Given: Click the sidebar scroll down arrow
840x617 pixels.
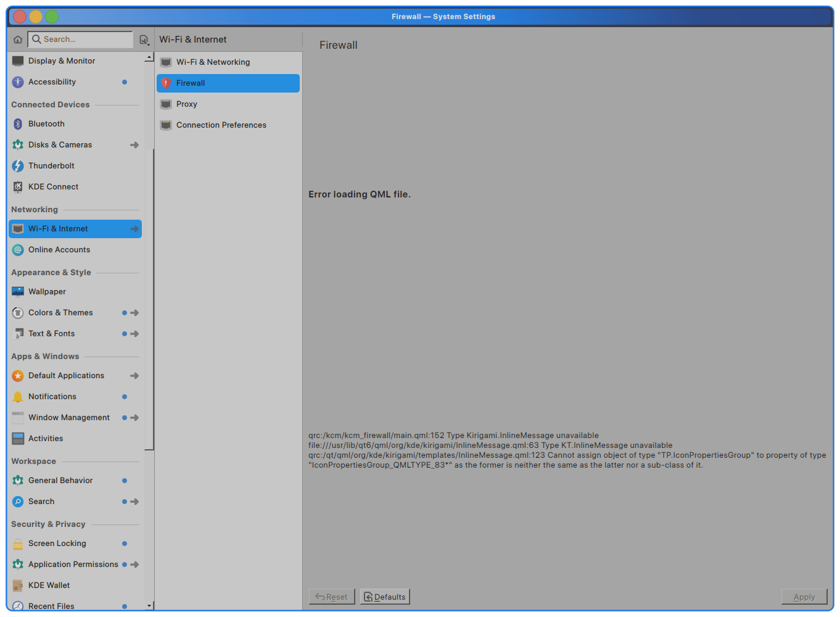Looking at the screenshot, I should (x=149, y=606).
